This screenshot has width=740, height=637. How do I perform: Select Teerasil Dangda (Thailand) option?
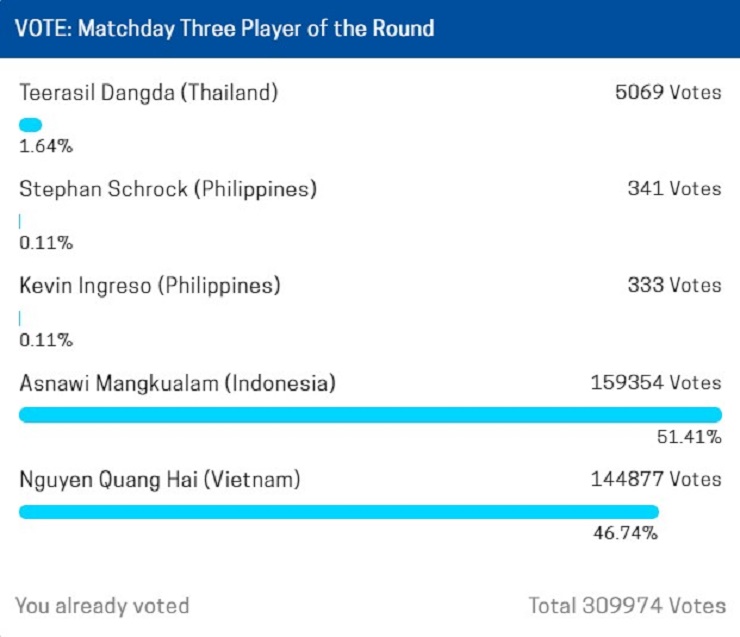(x=148, y=93)
